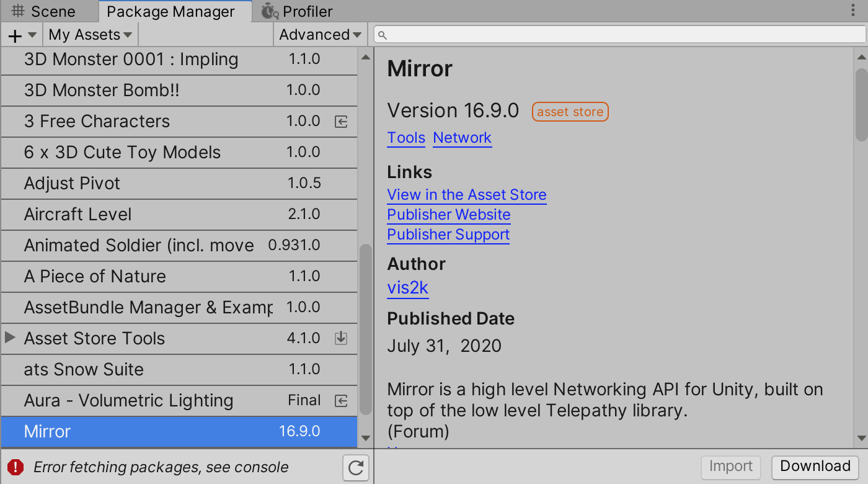Open the Publisher Support link
Image resolution: width=868 pixels, height=484 pixels.
click(x=448, y=235)
